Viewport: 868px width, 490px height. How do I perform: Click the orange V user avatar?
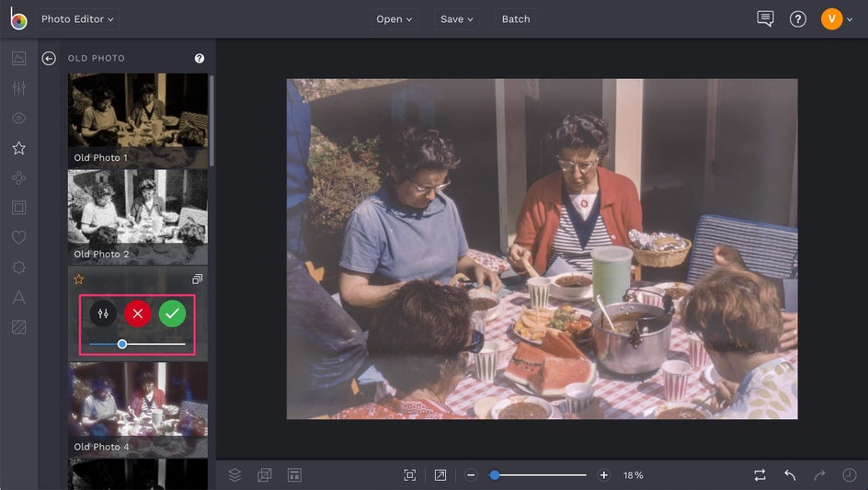pyautogui.click(x=831, y=18)
